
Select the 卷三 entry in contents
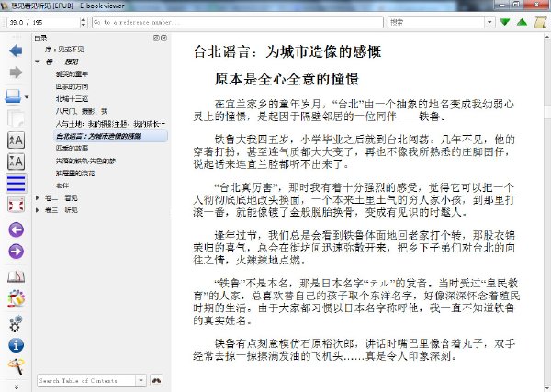click(62, 210)
